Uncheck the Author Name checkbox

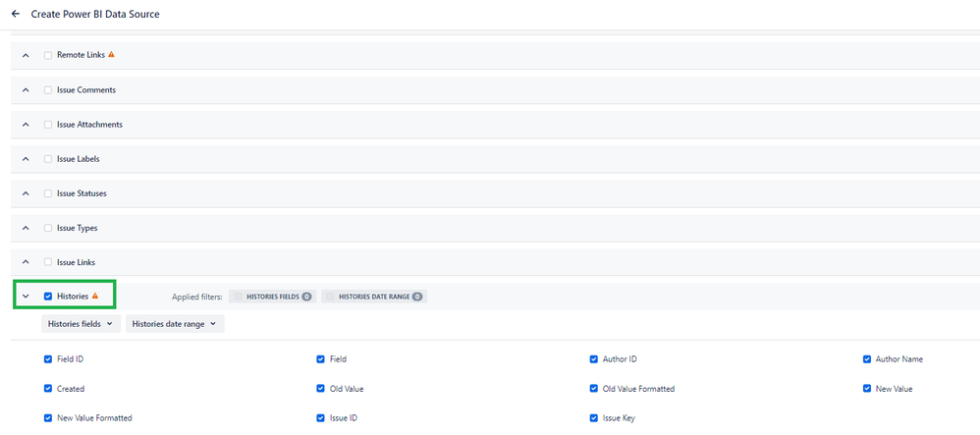tap(867, 359)
